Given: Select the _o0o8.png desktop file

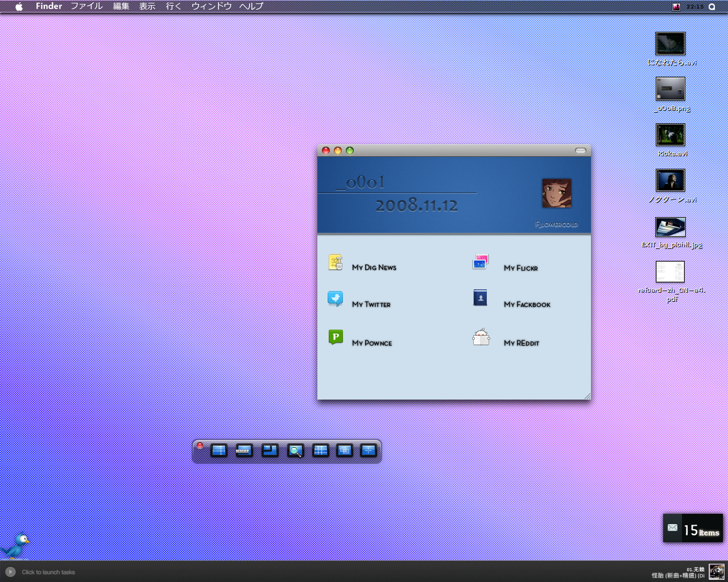Looking at the screenshot, I should tap(671, 94).
